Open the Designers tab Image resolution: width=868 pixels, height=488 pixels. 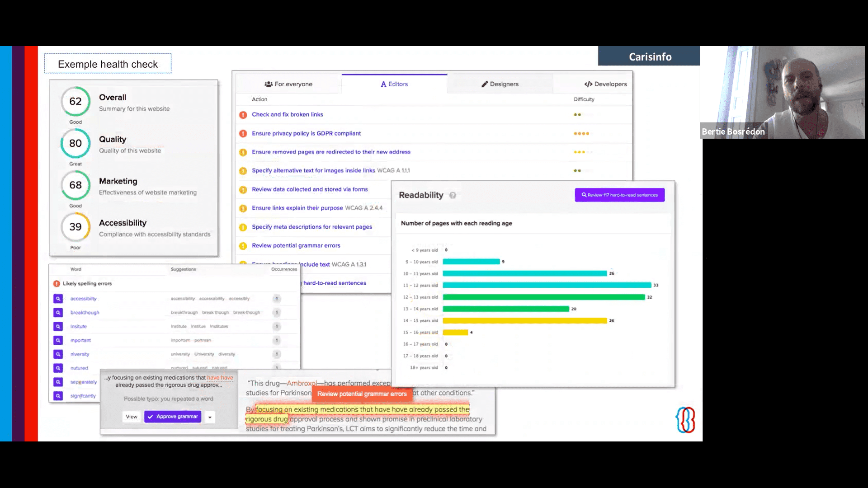click(500, 84)
